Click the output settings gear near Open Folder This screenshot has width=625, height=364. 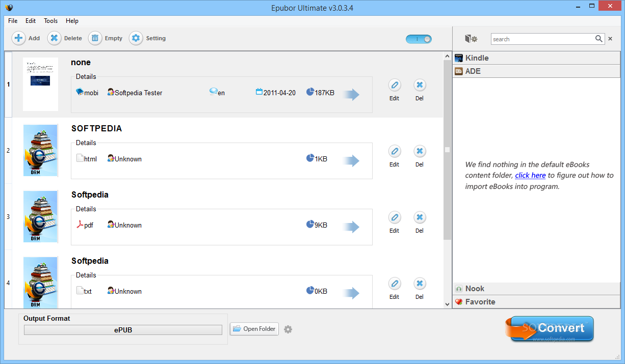tap(288, 329)
